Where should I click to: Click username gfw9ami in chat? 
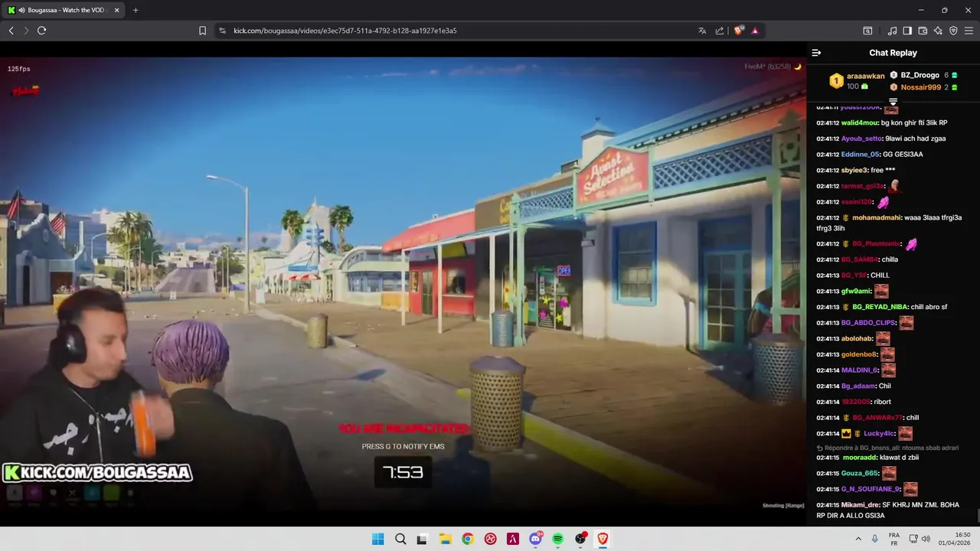point(856,292)
